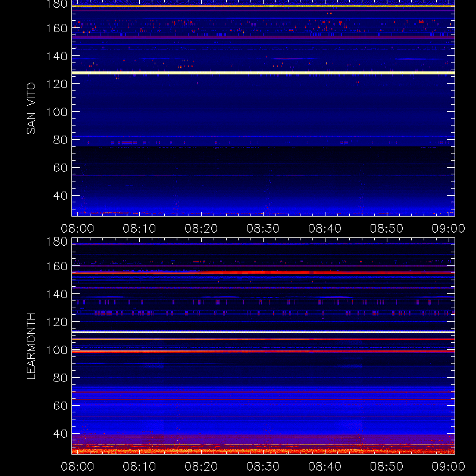Click the SAN VITO vertical axis title
476x476 pixels.
pos(31,108)
